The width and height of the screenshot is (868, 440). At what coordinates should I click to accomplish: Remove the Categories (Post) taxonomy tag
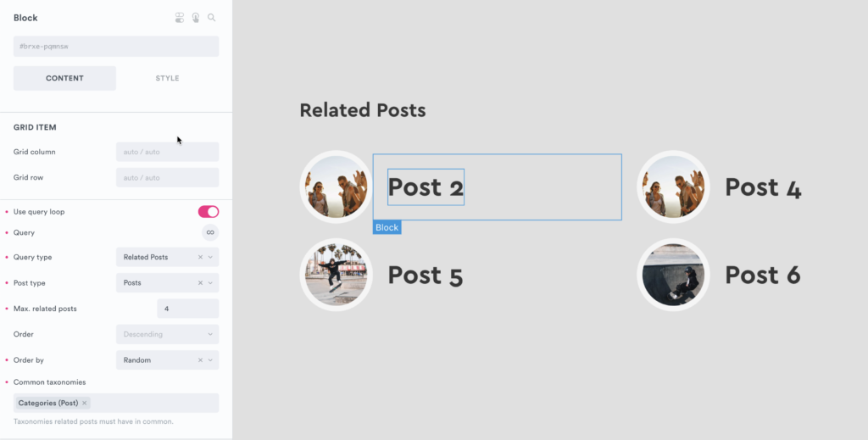pyautogui.click(x=85, y=403)
